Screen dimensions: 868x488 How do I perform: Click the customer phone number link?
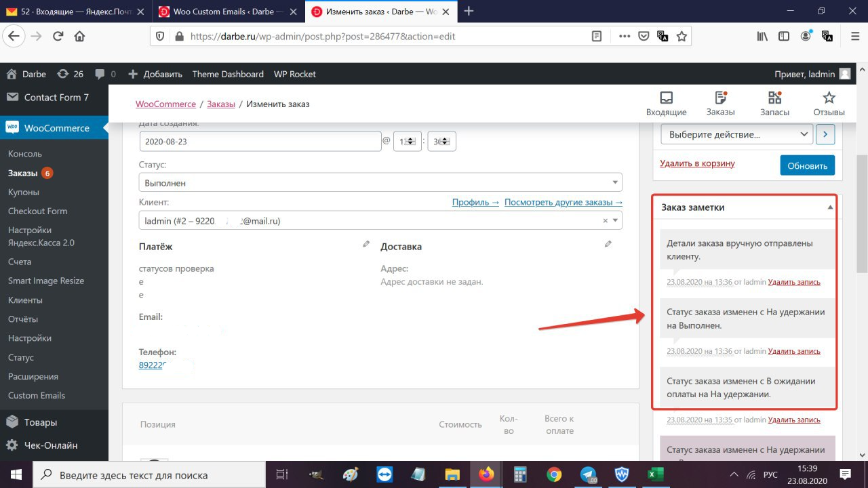[x=154, y=365]
